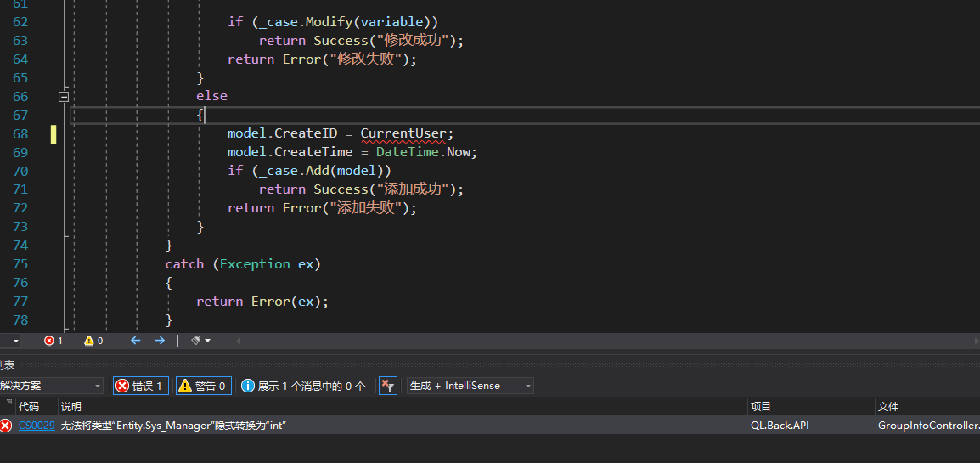This screenshot has width=980, height=463.
Task: Click the editor horizontal scrollbar left arrow
Action: coord(238,342)
